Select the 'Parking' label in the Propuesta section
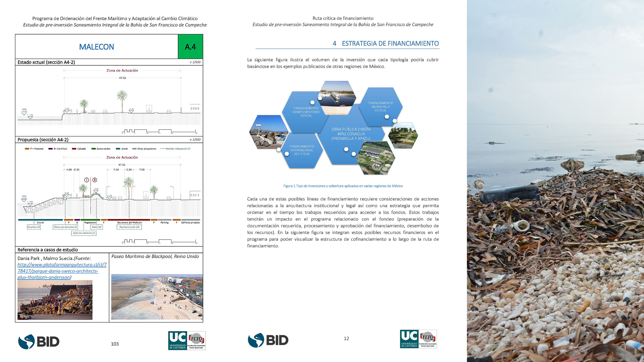 164,223
